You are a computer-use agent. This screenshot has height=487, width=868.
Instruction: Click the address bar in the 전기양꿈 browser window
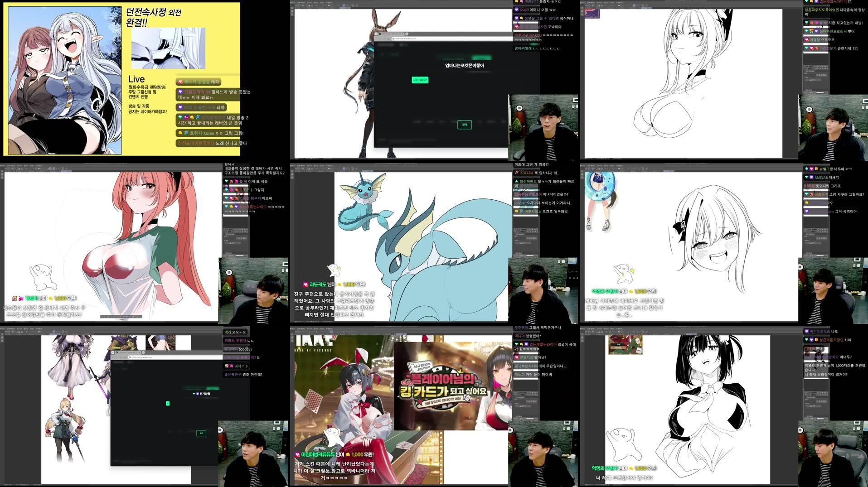(x=175, y=357)
